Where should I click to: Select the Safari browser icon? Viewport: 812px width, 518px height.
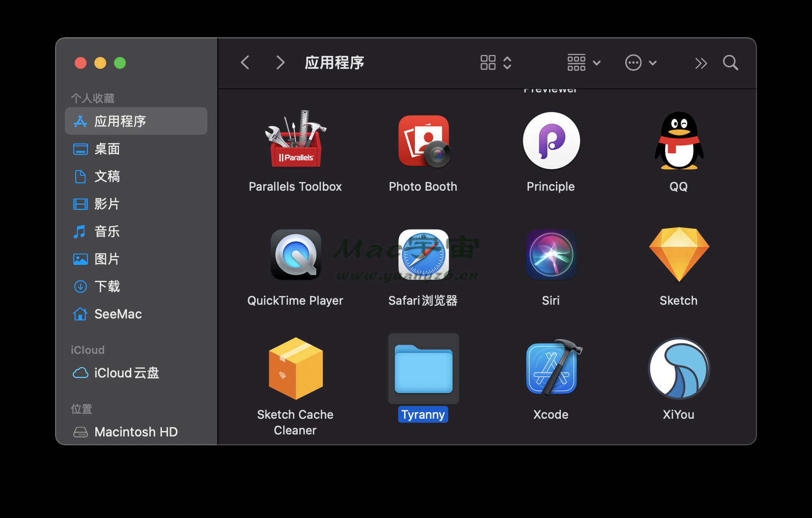coord(423,255)
